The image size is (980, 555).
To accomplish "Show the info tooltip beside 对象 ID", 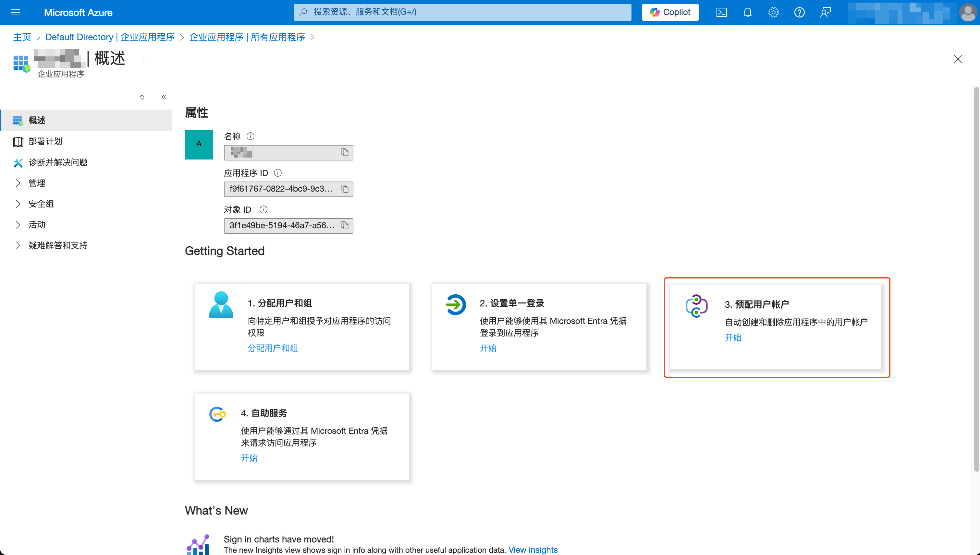I will tap(263, 209).
